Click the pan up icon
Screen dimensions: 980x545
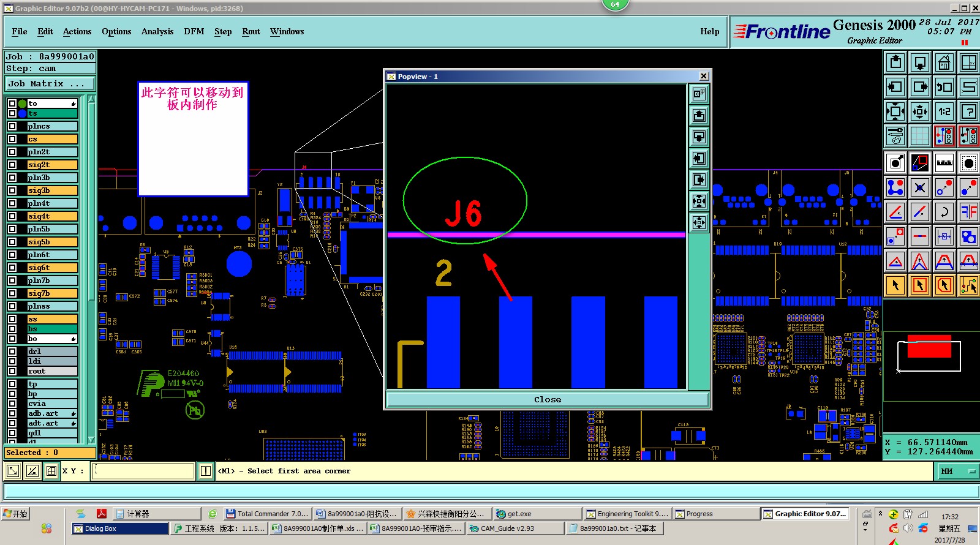895,62
